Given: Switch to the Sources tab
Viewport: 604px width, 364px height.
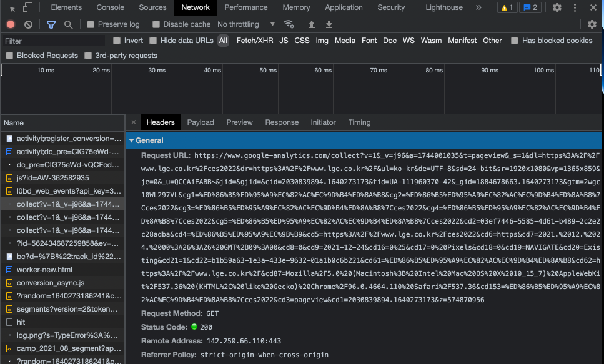Looking at the screenshot, I should pyautogui.click(x=152, y=7).
